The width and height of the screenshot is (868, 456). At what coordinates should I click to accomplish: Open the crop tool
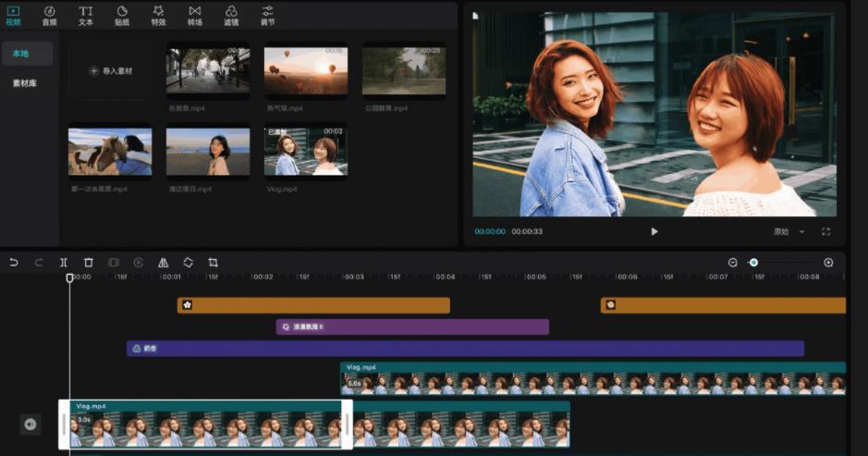click(214, 263)
